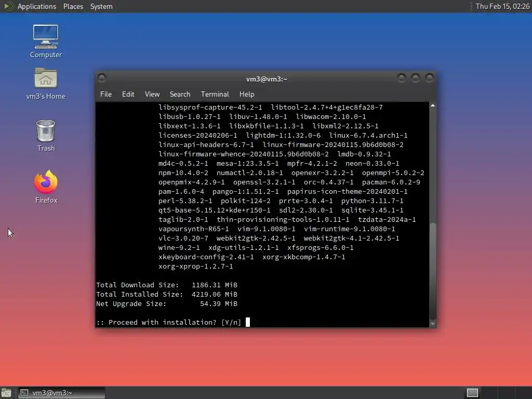Click the 'Proceed with installation? [Y/n]' prompt line
The width and height of the screenshot is (532, 399).
click(169, 322)
